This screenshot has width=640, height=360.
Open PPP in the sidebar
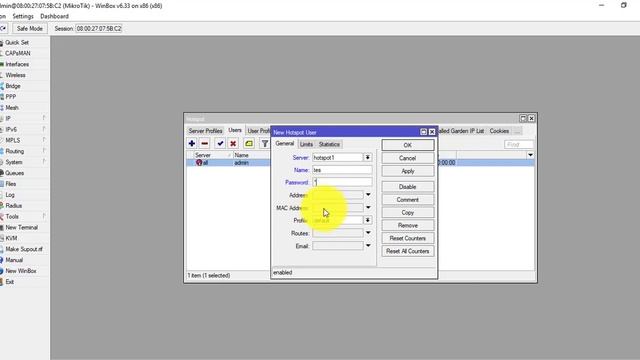tap(11, 97)
